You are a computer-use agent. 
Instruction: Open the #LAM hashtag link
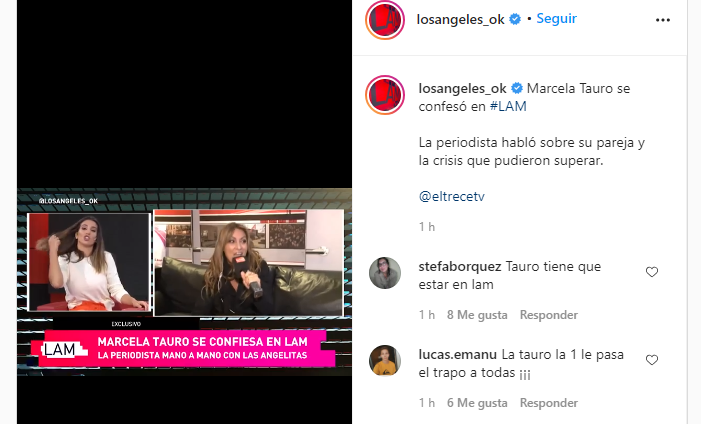508,106
